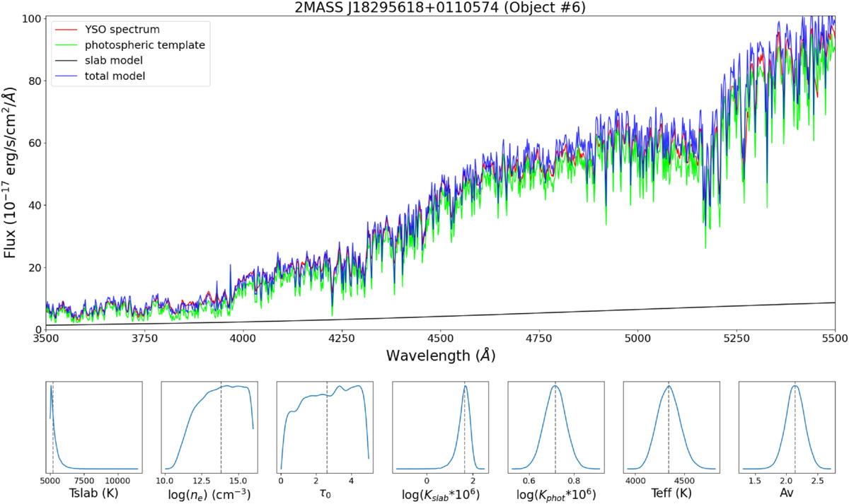Click the τ0 subplot label
This screenshot has height=504, width=849.
(325, 495)
